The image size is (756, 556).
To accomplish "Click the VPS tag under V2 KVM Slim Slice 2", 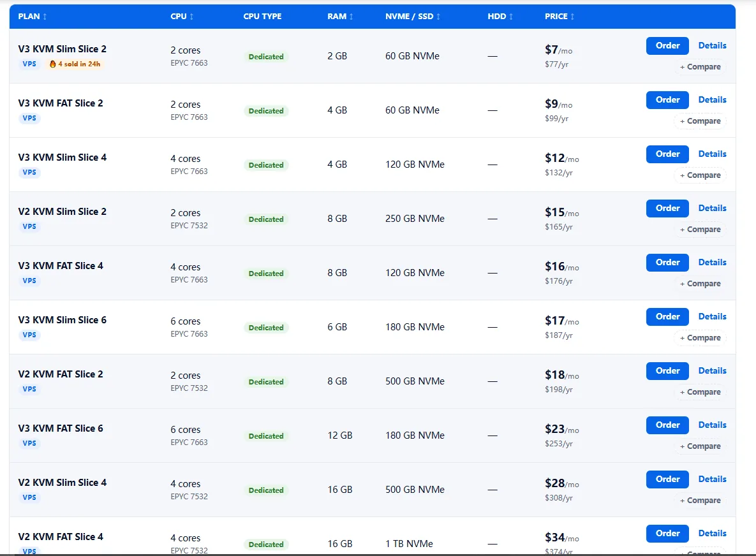I will (29, 226).
